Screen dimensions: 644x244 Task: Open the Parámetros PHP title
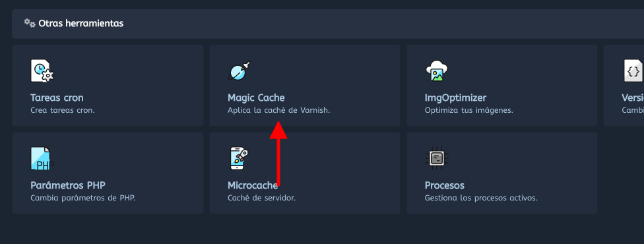68,185
